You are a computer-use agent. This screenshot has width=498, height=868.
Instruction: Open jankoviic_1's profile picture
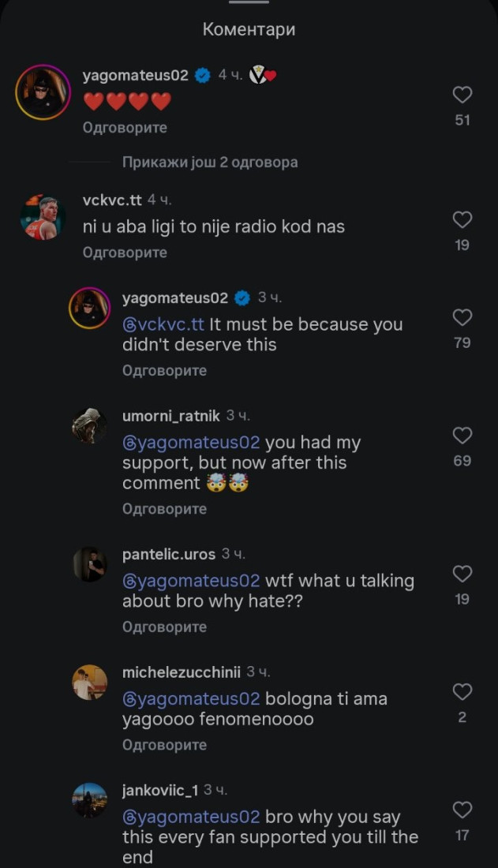89,800
